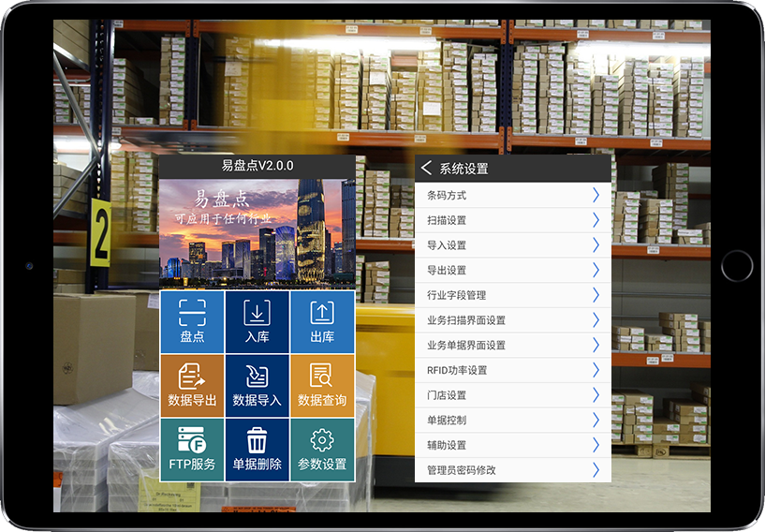Viewport: 765px width, 532px height.
Task: Open 管理员密码修改 option
Action: 512,470
